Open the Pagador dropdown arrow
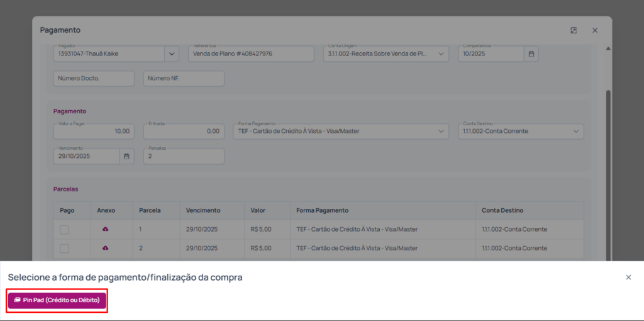644x321 pixels. [172, 54]
